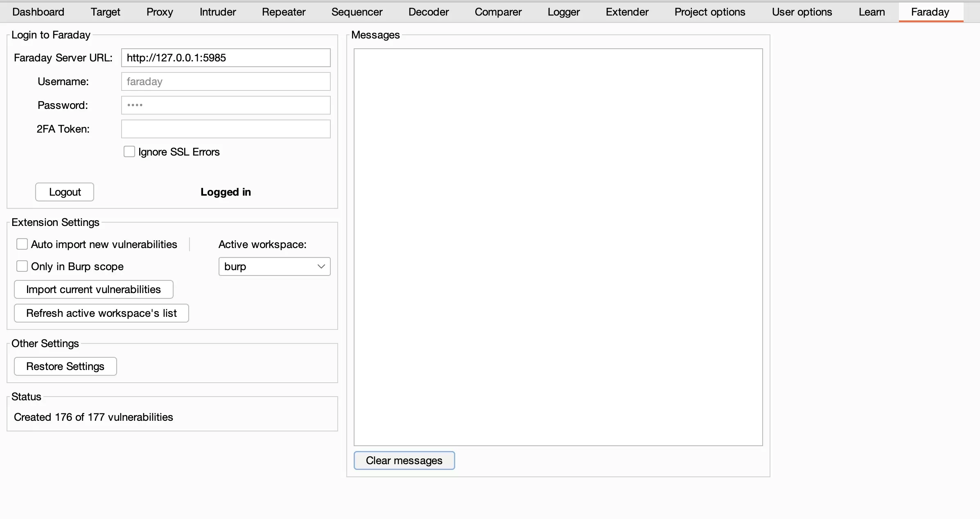Enable Ignore SSL Errors
Screen dimensions: 980x519
click(129, 151)
